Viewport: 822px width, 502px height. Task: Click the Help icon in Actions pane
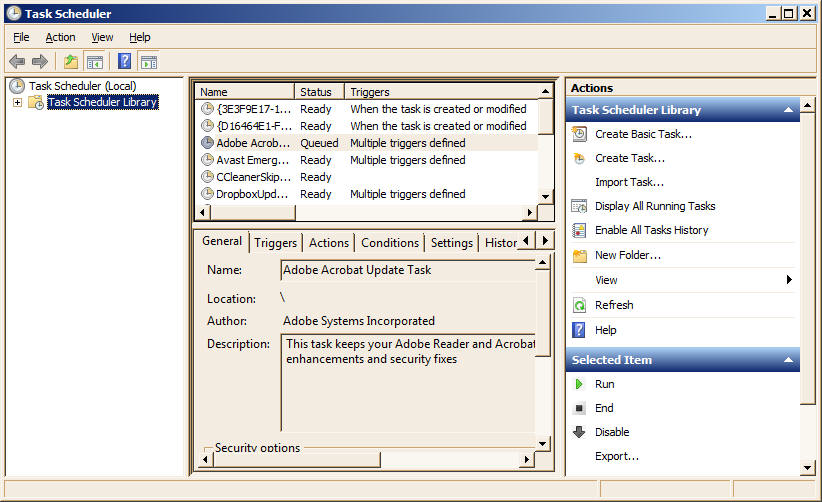(x=579, y=330)
